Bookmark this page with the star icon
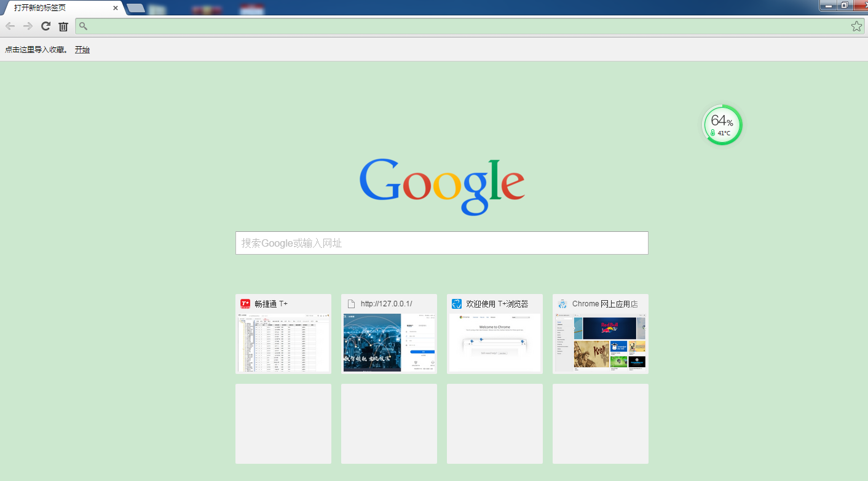Viewport: 868px width, 481px height. point(856,26)
